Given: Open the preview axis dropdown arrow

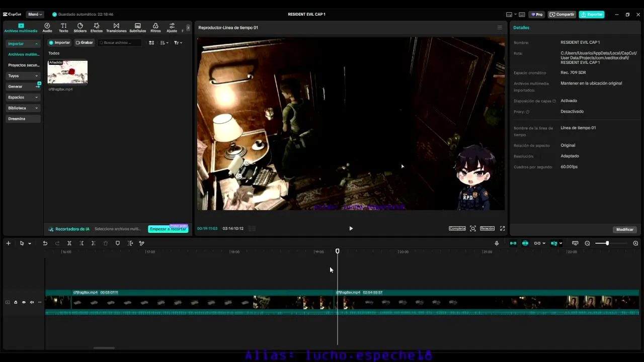Looking at the screenshot, I should click(x=561, y=243).
